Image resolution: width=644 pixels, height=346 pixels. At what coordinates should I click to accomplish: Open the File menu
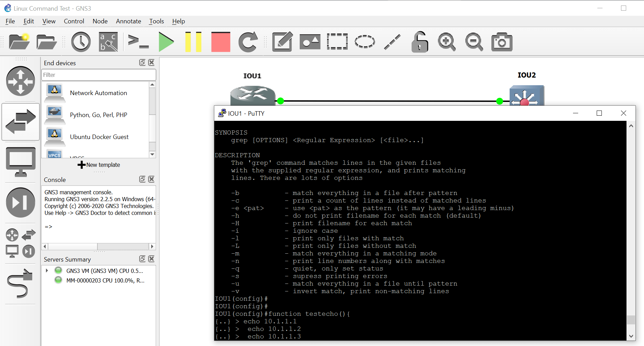click(10, 21)
